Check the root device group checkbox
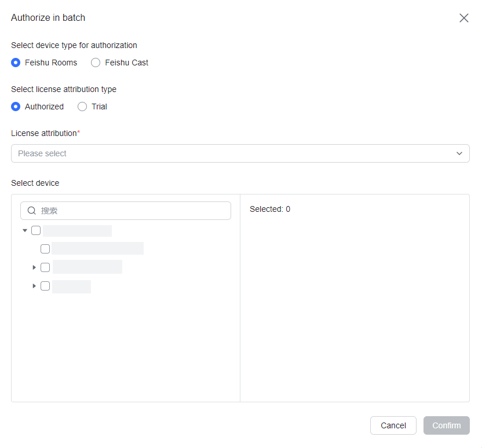This screenshot has height=448, width=482. (x=36, y=230)
